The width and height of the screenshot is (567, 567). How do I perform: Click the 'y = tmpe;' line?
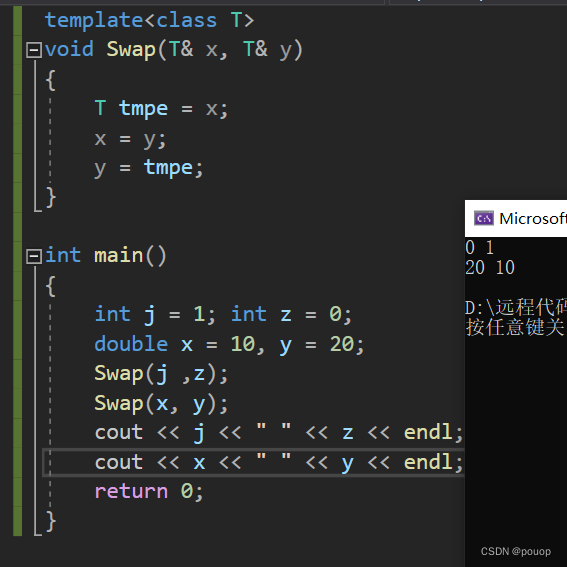[149, 168]
